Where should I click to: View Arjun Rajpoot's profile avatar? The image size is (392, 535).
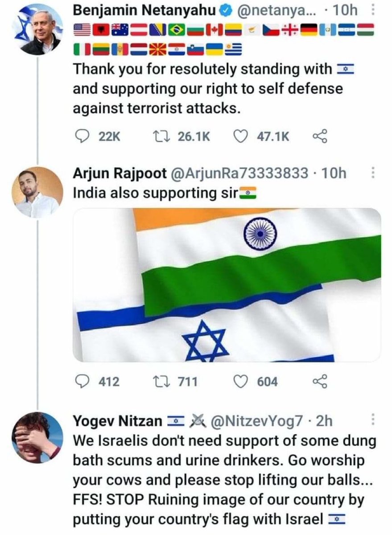coord(37,192)
